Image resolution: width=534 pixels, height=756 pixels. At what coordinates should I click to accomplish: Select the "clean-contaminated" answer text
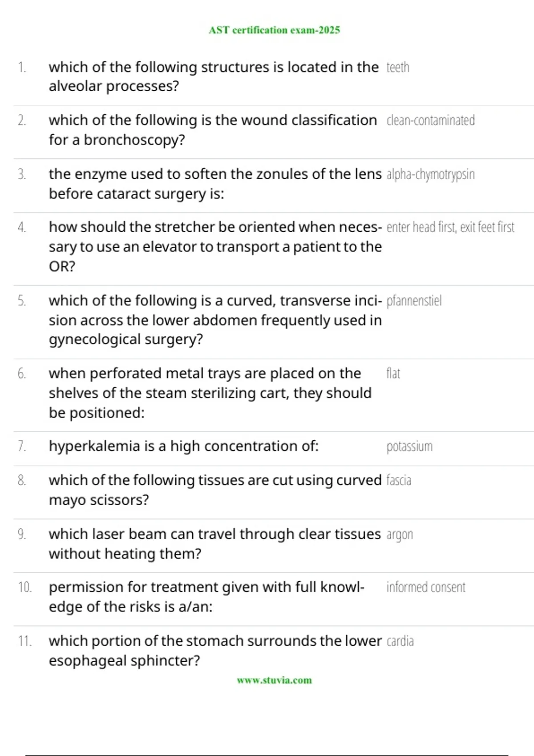[x=430, y=121]
